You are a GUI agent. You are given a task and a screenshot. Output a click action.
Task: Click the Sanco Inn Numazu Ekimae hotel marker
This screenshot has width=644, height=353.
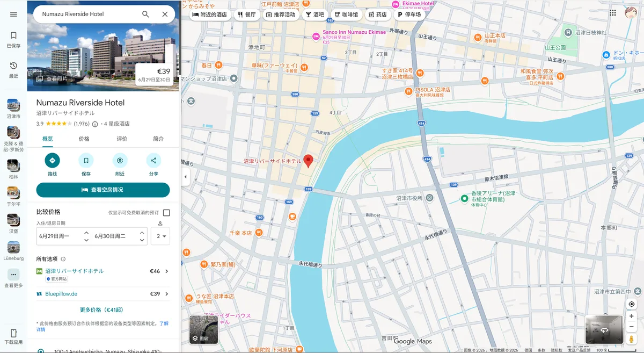point(316,37)
